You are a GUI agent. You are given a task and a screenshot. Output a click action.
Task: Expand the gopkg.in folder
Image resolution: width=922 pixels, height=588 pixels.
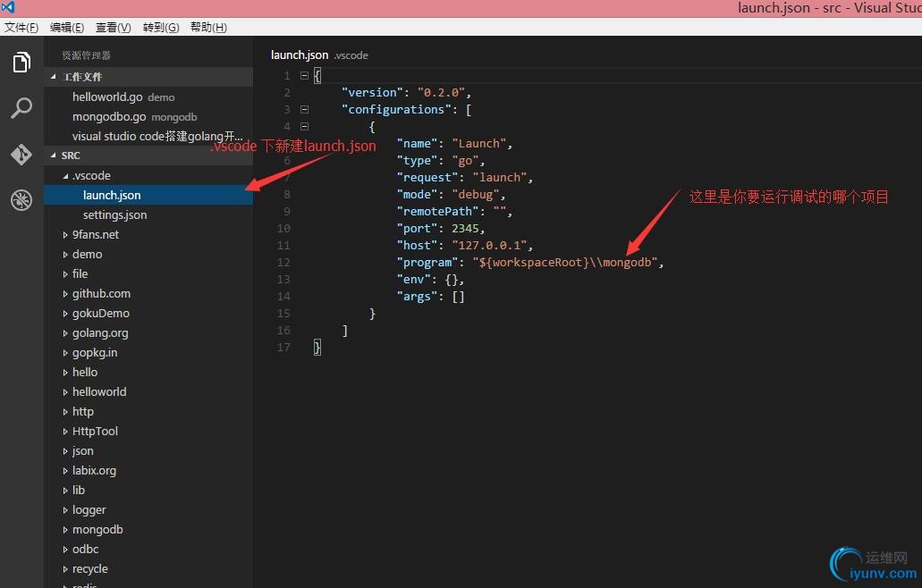tap(65, 353)
